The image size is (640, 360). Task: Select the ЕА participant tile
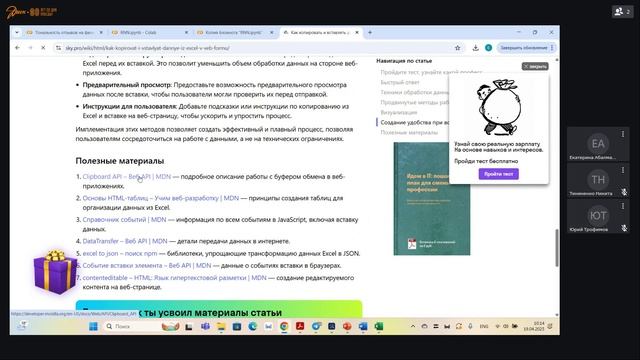[x=598, y=144]
